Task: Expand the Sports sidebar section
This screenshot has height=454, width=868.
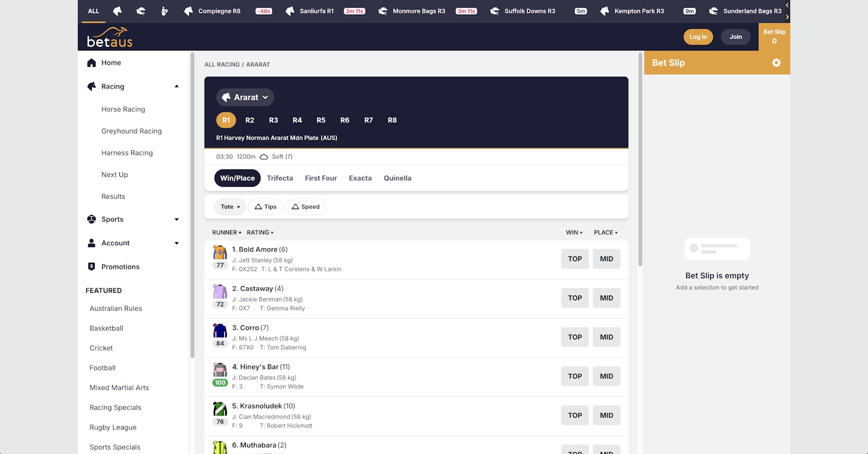Action: click(x=176, y=219)
